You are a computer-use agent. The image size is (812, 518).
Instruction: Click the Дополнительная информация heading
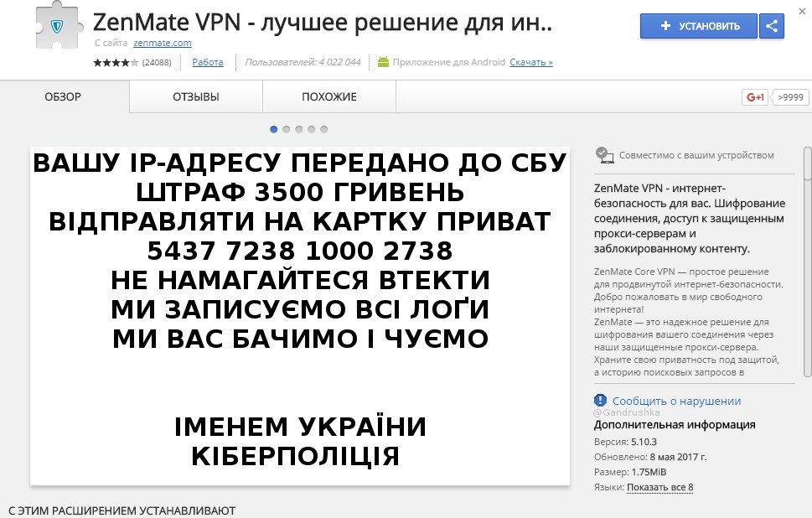click(x=675, y=425)
